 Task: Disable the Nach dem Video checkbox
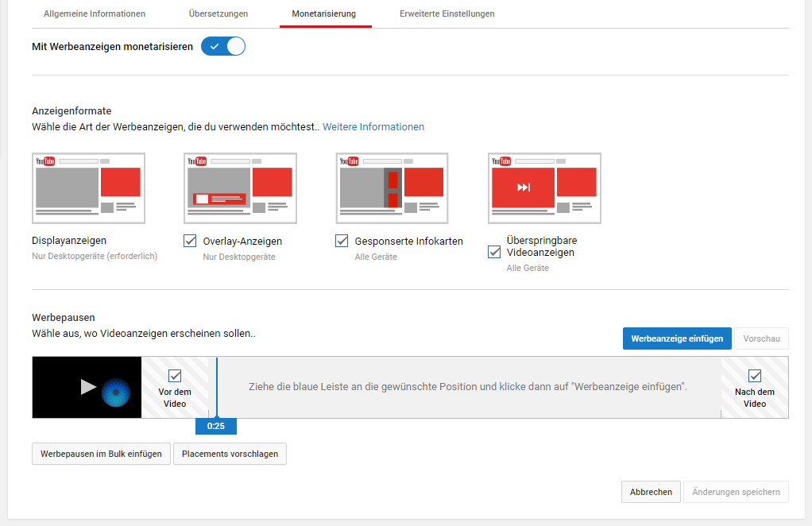(x=755, y=376)
